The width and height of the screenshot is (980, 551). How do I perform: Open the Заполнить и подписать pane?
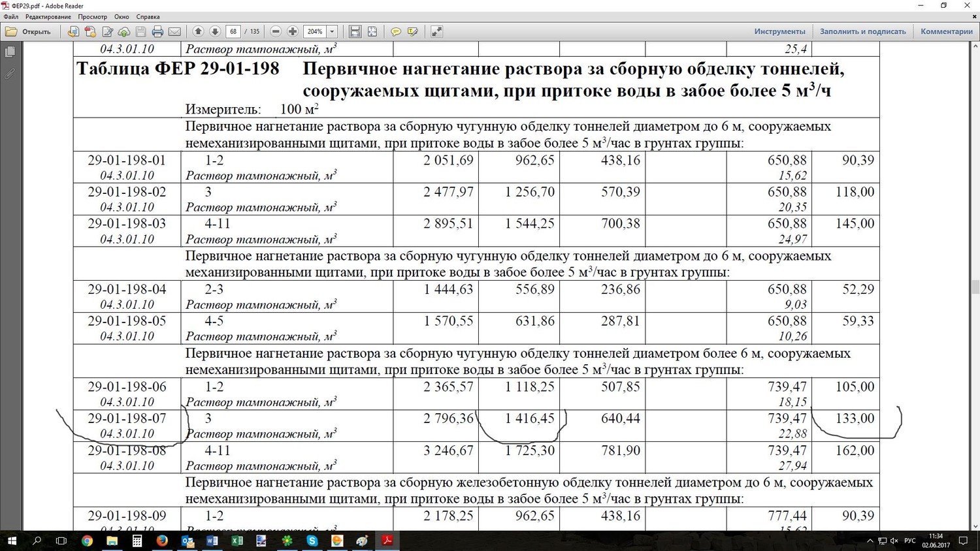coord(862,31)
